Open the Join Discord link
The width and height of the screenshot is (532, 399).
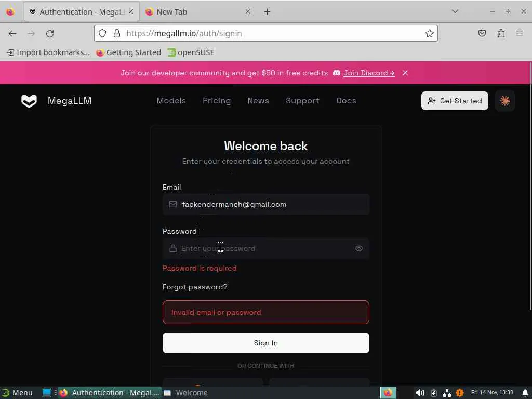tap(368, 73)
